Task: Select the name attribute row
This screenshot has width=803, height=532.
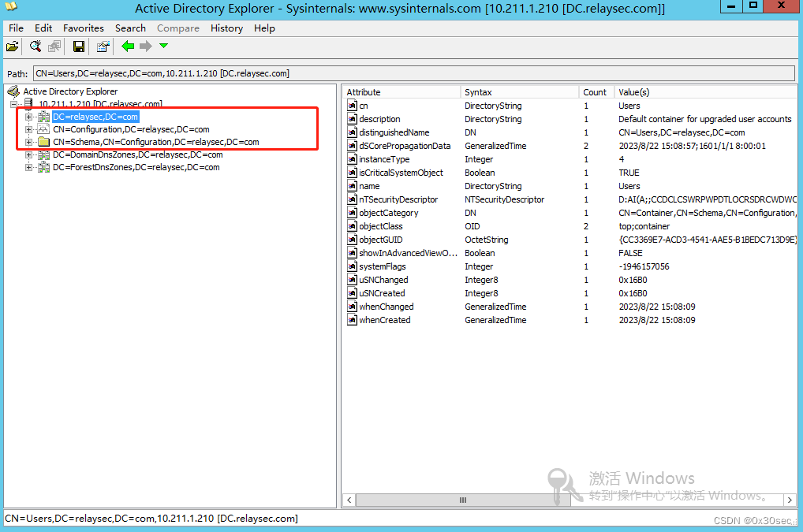Action: pyautogui.click(x=572, y=186)
